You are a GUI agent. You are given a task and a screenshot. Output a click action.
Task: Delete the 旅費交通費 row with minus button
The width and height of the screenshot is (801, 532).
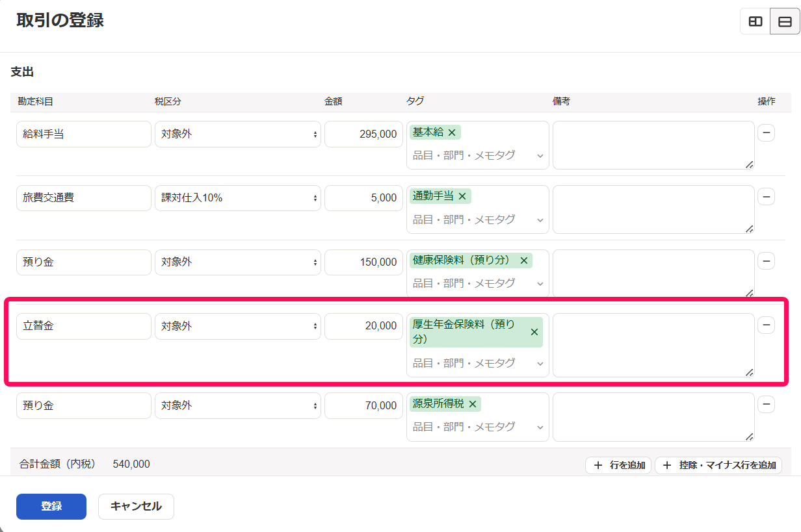[x=767, y=196]
